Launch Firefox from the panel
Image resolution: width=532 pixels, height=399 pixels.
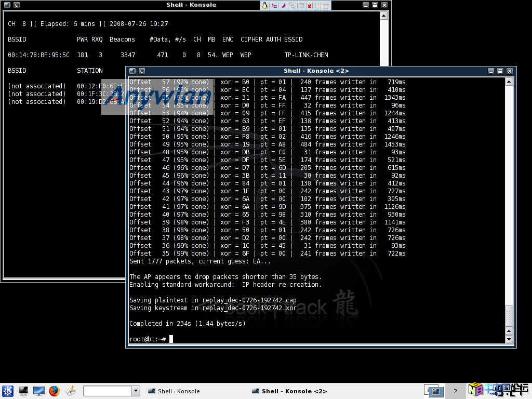pyautogui.click(x=54, y=391)
